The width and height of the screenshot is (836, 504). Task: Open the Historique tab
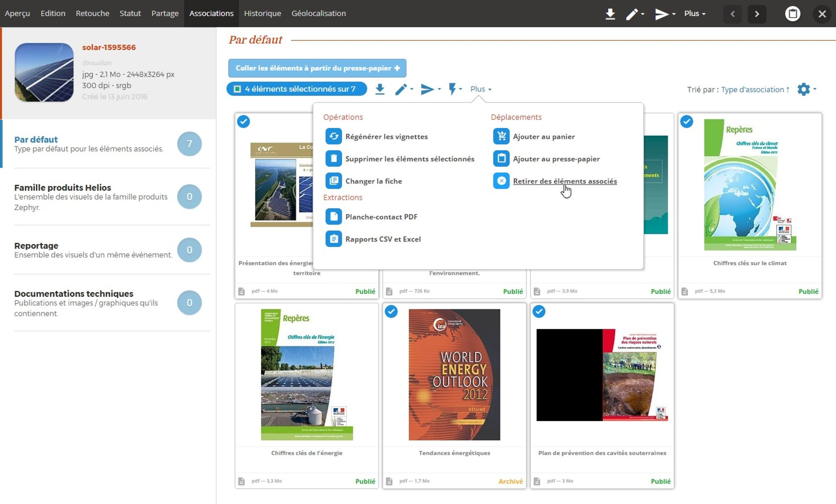coord(262,13)
